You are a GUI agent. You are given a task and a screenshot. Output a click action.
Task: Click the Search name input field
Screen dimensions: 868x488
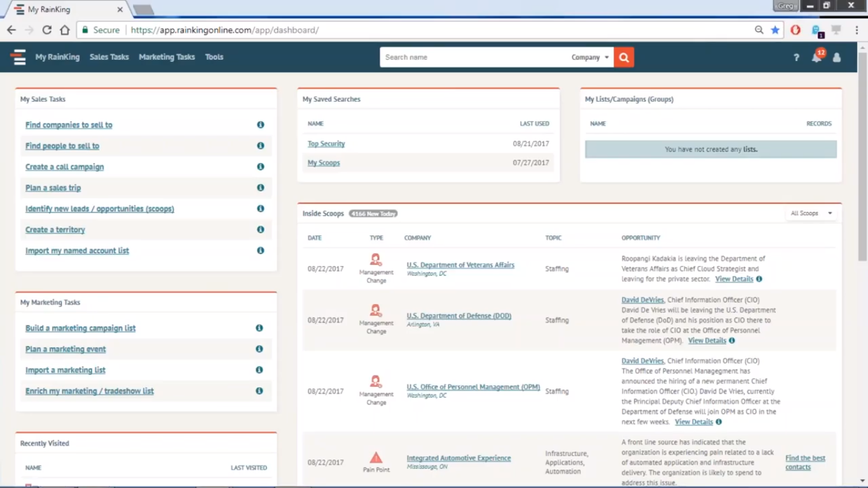click(x=474, y=57)
